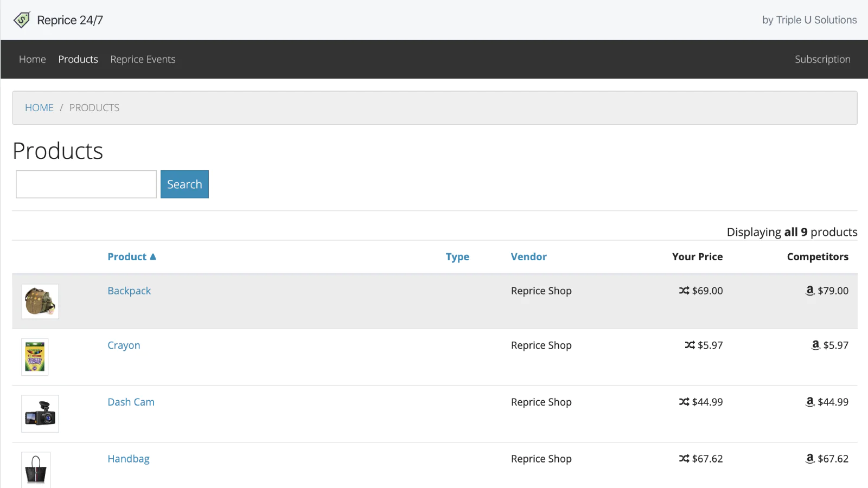868x488 pixels.
Task: Click the shuffle icon beside Backpack's $69.00 price
Action: 684,291
